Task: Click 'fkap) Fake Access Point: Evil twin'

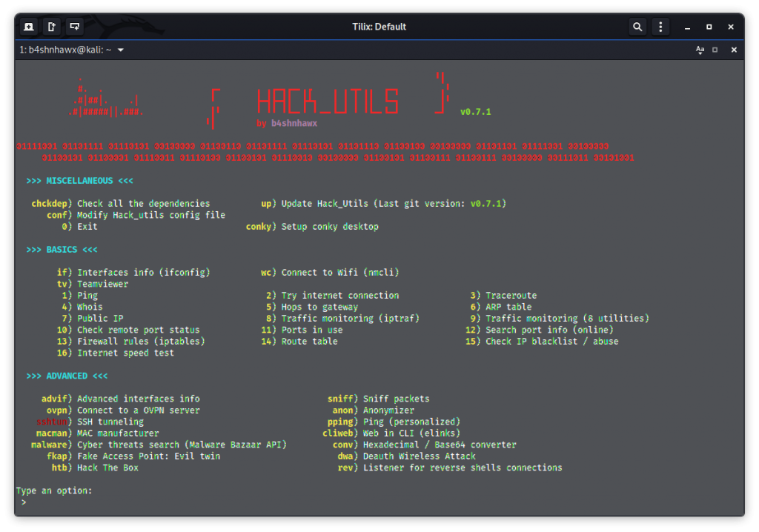Action: pyautogui.click(x=133, y=456)
